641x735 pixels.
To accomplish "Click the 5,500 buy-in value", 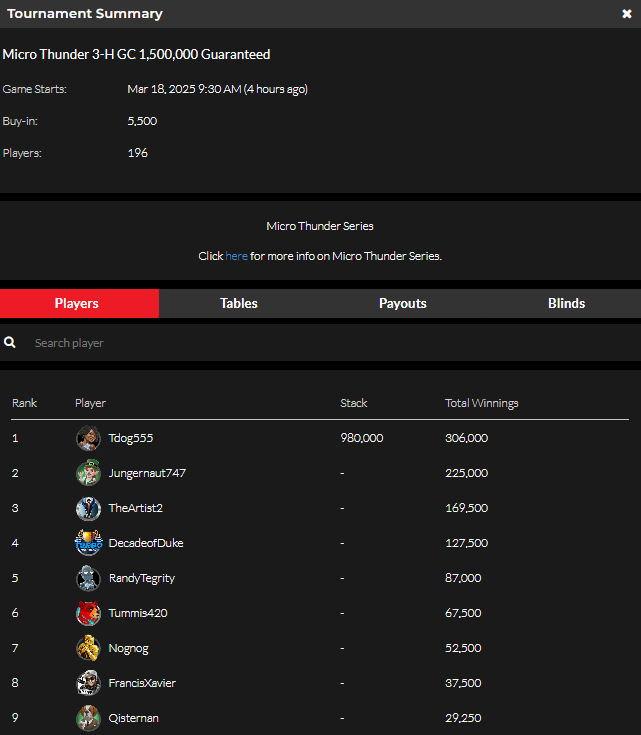I will [142, 121].
